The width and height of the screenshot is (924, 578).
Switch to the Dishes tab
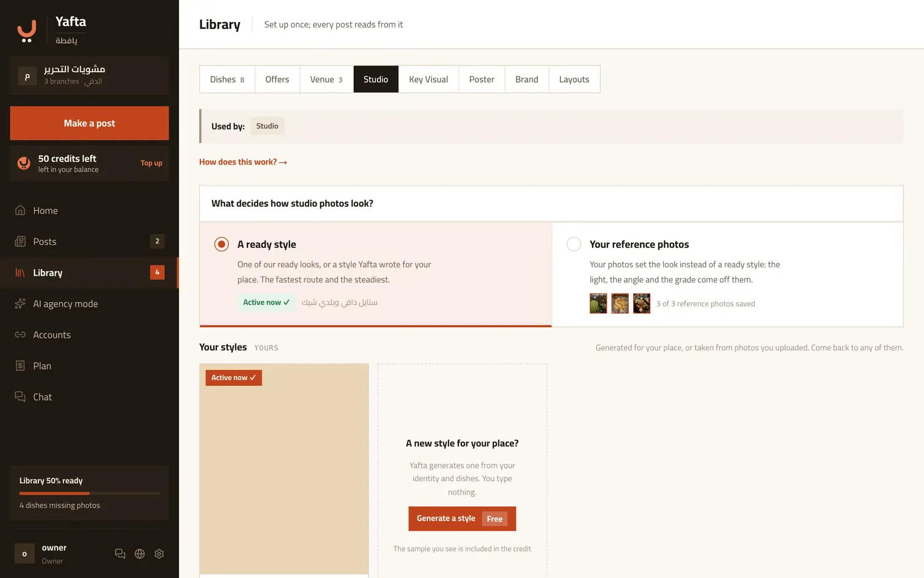[227, 80]
